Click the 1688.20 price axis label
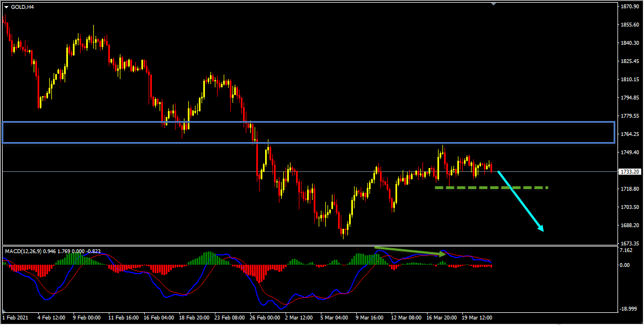The width and height of the screenshot is (644, 325). [630, 225]
